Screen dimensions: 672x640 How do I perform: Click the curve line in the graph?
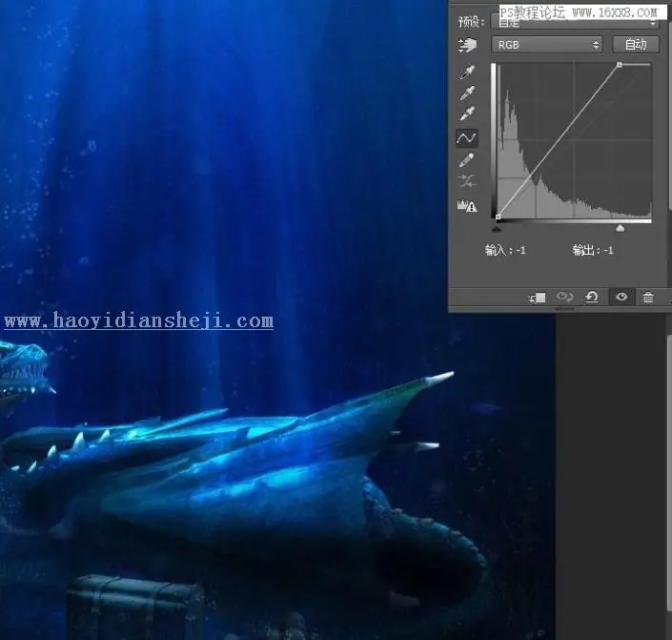tap(559, 141)
